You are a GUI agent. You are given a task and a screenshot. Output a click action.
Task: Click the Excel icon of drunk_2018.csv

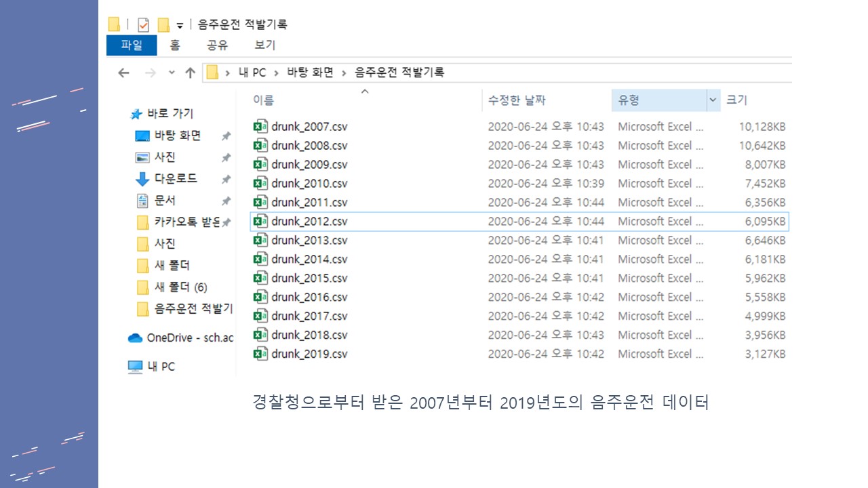(260, 335)
